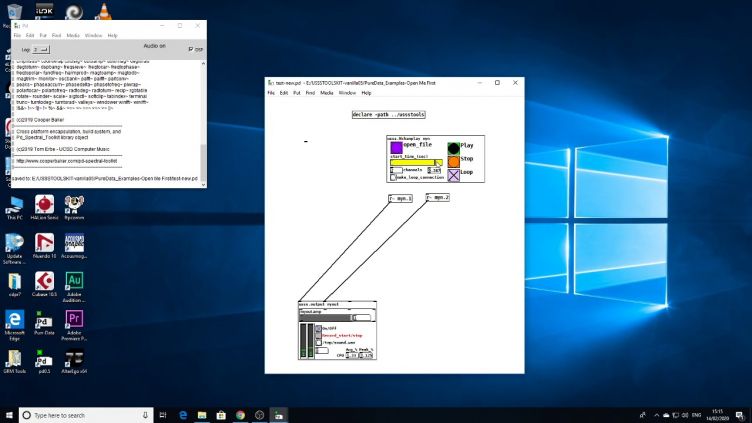Open Help menu in patch window
This screenshot has width=752, height=423.
[x=366, y=93]
